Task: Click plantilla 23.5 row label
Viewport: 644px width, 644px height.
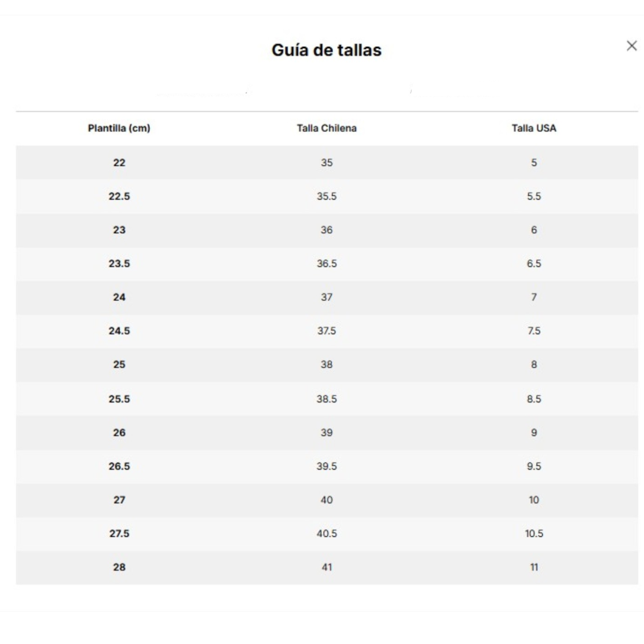Action: [119, 264]
